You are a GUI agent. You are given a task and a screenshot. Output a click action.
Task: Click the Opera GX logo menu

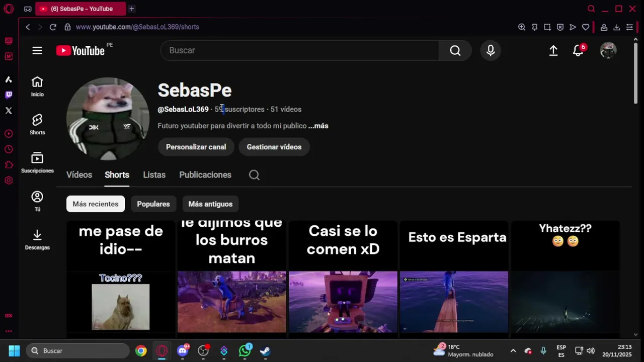pyautogui.click(x=9, y=9)
